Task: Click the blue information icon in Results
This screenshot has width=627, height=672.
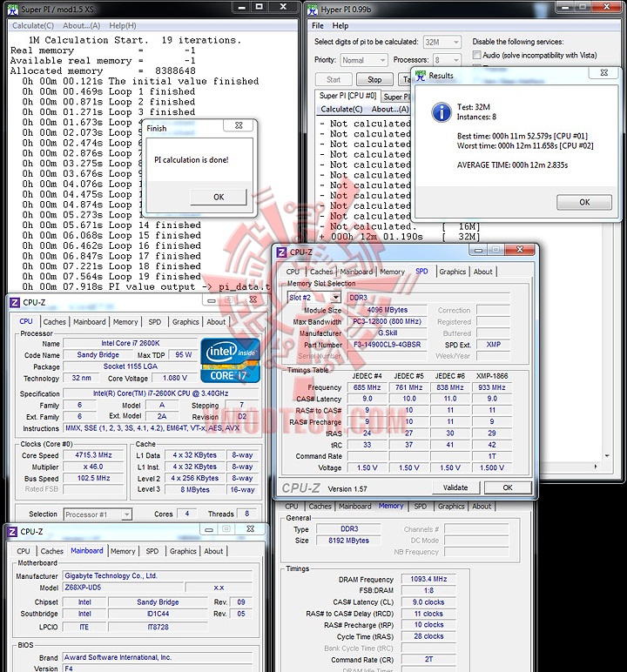Action: click(442, 112)
